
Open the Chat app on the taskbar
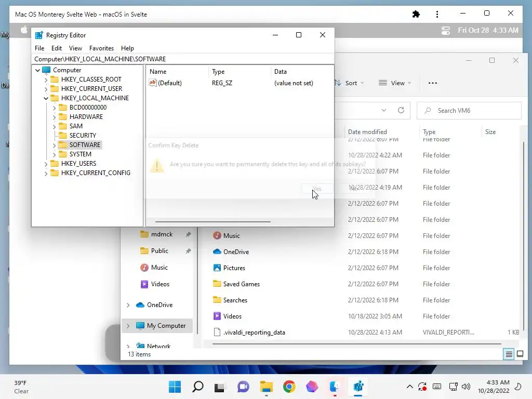tap(243, 387)
